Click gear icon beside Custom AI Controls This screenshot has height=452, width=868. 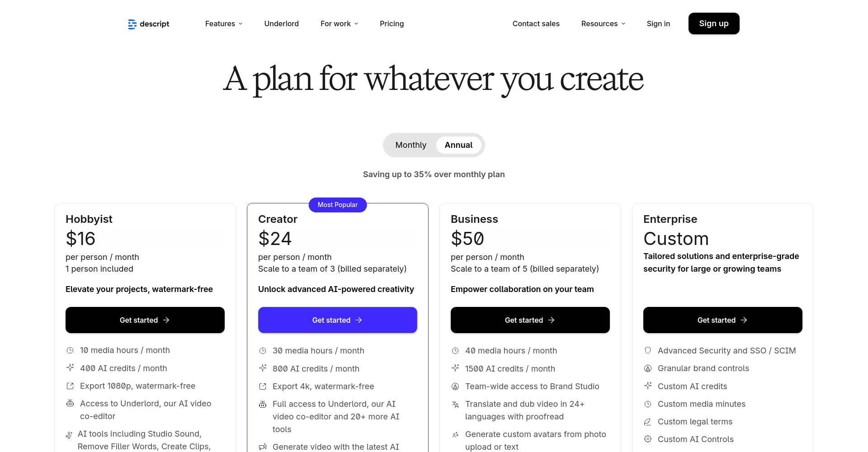(648, 439)
